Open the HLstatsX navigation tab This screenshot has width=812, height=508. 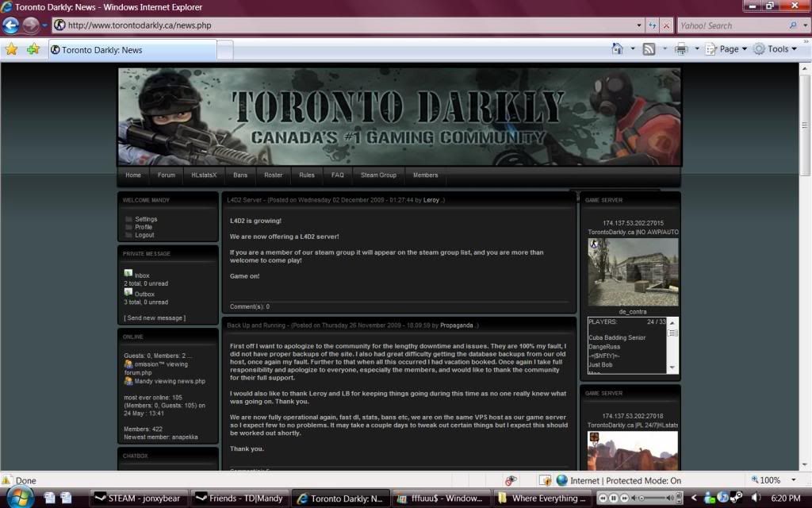[204, 175]
